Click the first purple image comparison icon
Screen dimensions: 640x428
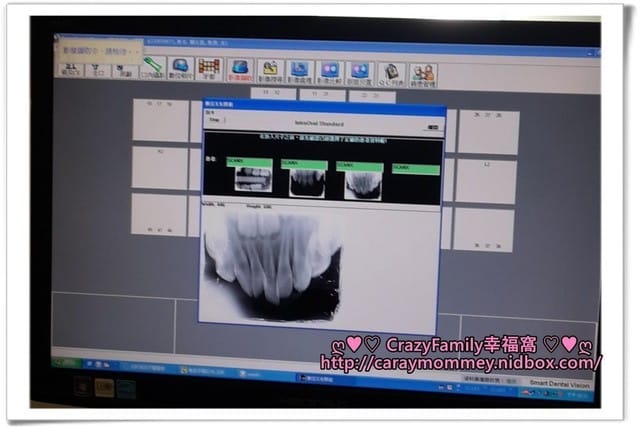pos(330,73)
